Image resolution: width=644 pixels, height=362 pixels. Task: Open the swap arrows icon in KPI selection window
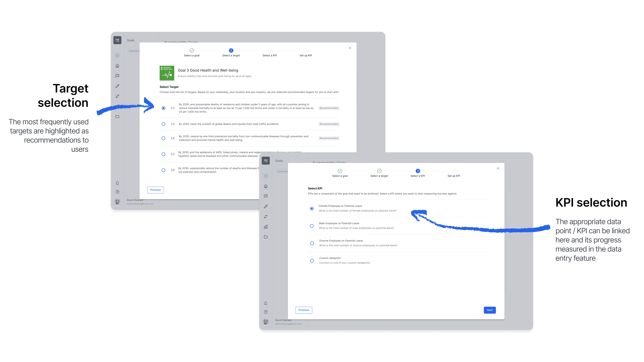coord(266,217)
